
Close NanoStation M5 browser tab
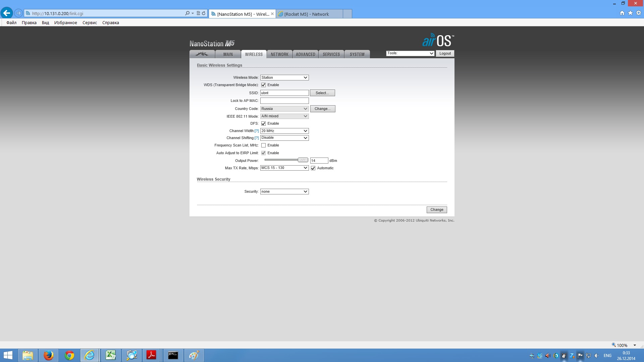coord(272,14)
